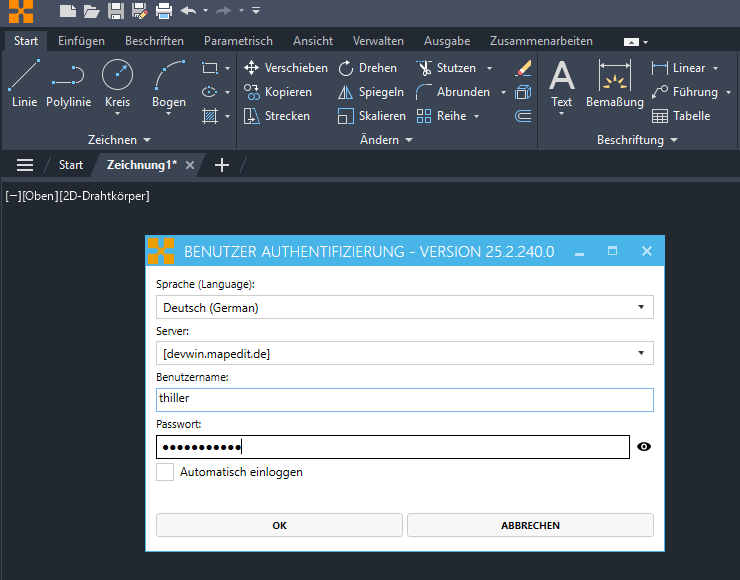Open the Ansicht ribbon tab
The image size is (740, 580).
click(313, 41)
